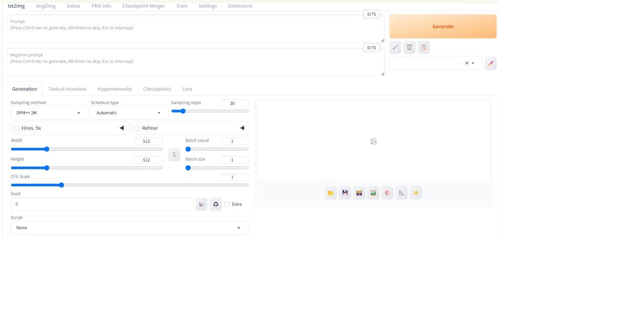Screen dimensions: 644x312
Task: Swap width and height values
Action: [x=174, y=155]
